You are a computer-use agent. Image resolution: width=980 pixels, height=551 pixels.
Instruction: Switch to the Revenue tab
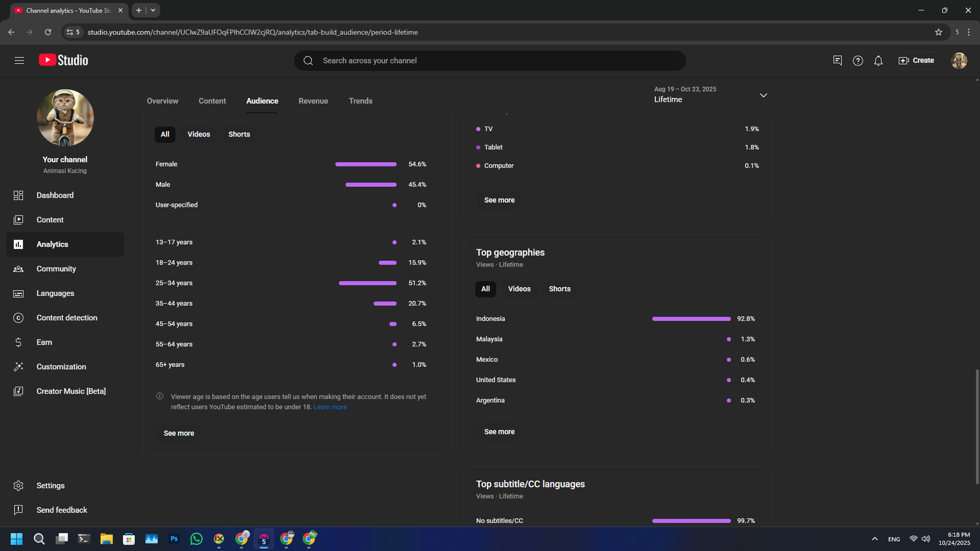(313, 101)
